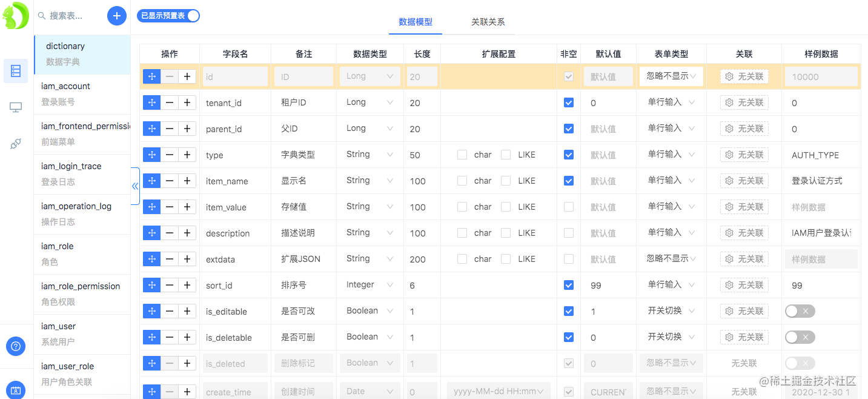Add a row after sort_id
This screenshot has height=399, width=868.
(187, 285)
